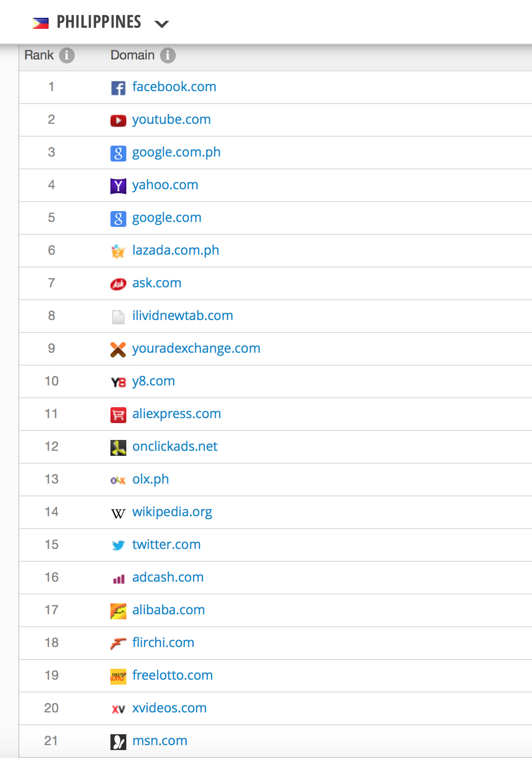Viewport: 532px width, 758px height.
Task: Click the Rank column info icon
Action: [67, 55]
